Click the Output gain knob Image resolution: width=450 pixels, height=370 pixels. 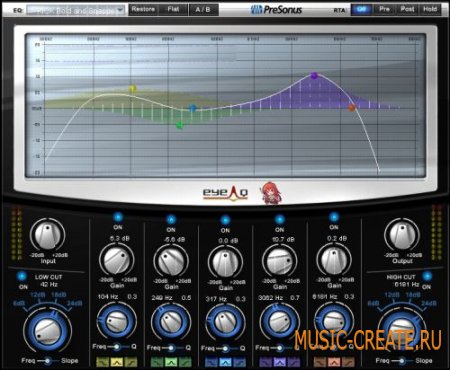pos(402,235)
